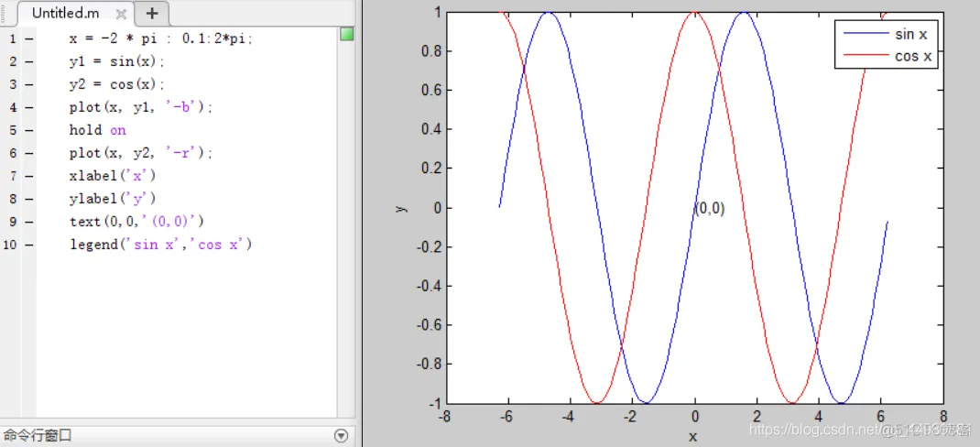
Task: Click the y-axis label left of plot
Action: click(x=399, y=208)
